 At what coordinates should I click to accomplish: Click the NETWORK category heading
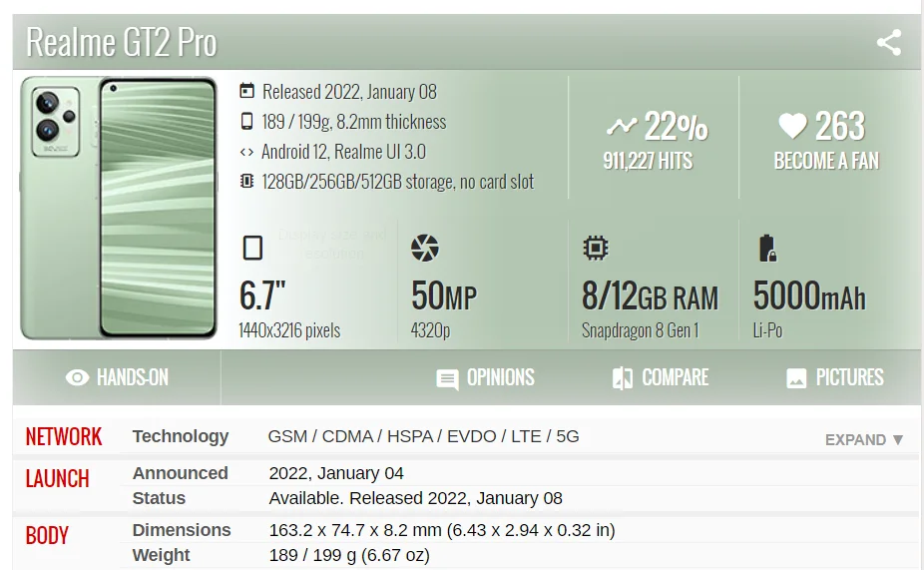click(x=64, y=437)
